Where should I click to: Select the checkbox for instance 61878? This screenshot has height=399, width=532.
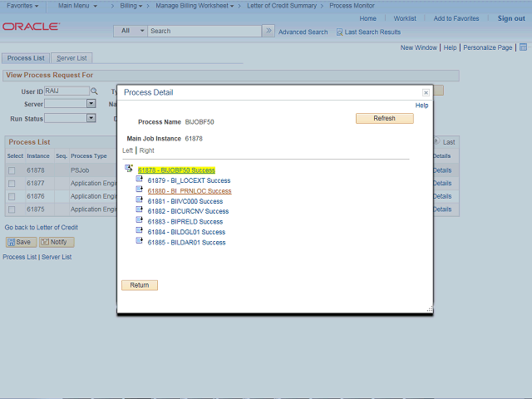(x=12, y=170)
